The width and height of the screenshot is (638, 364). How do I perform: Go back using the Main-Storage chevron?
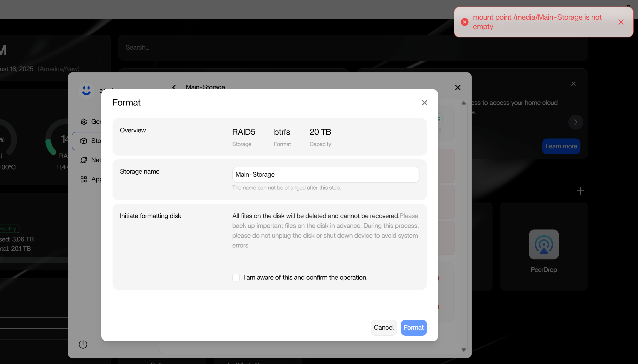(x=174, y=87)
